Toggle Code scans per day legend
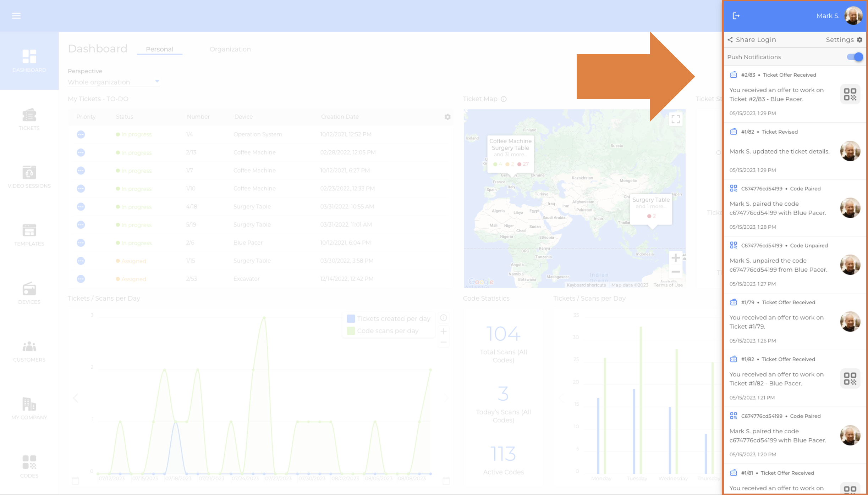This screenshot has width=868, height=495. [x=383, y=331]
